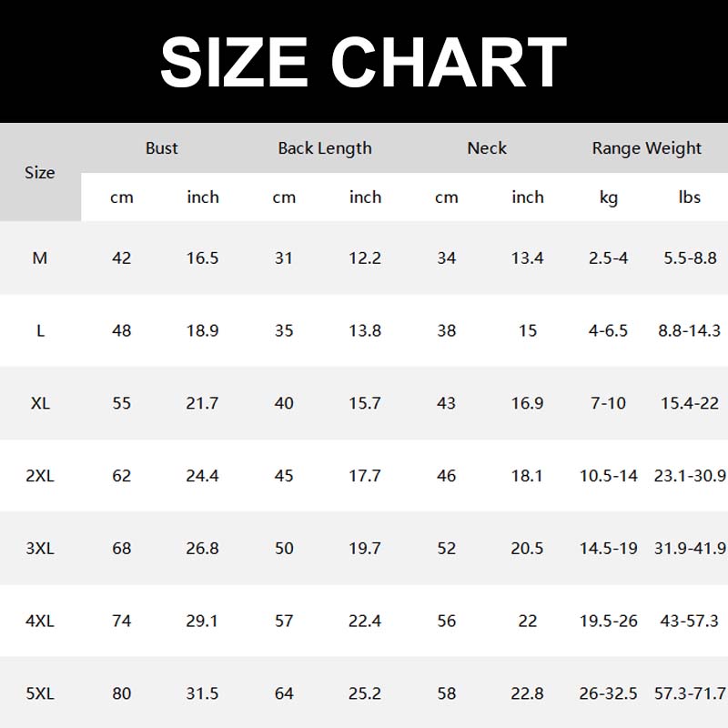Click the 19.5-26 kg weight cell
The height and width of the screenshot is (728, 728).
609,622
